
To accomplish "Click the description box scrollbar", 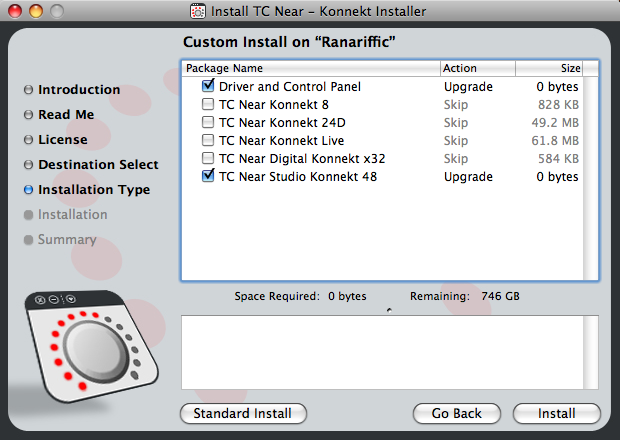I will (x=591, y=353).
